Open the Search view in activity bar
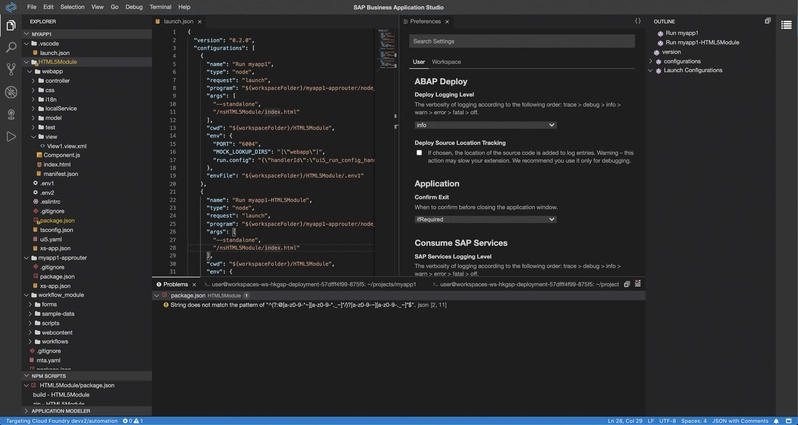This screenshot has width=798, height=425. [11, 47]
